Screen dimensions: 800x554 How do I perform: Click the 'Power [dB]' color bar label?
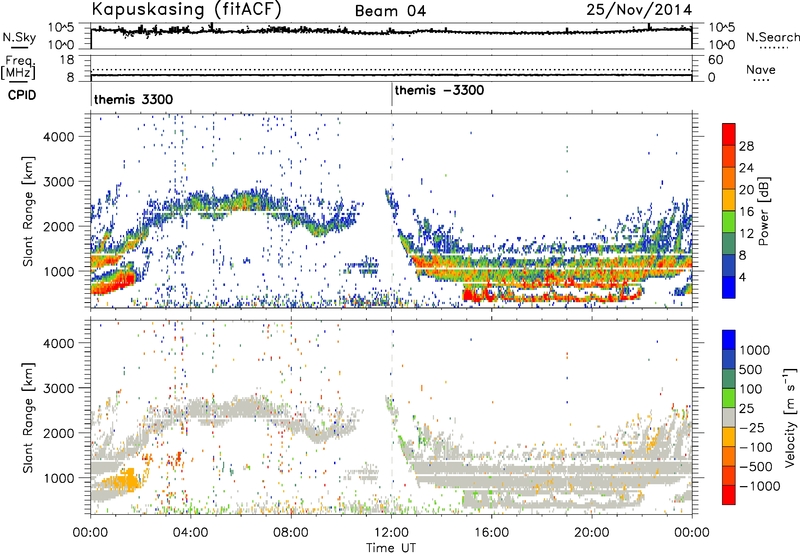tap(763, 211)
